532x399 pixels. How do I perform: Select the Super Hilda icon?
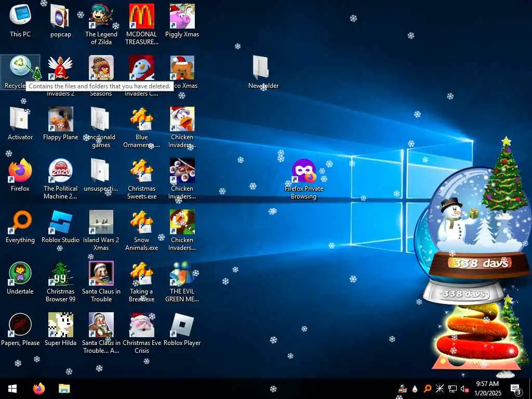click(x=60, y=329)
